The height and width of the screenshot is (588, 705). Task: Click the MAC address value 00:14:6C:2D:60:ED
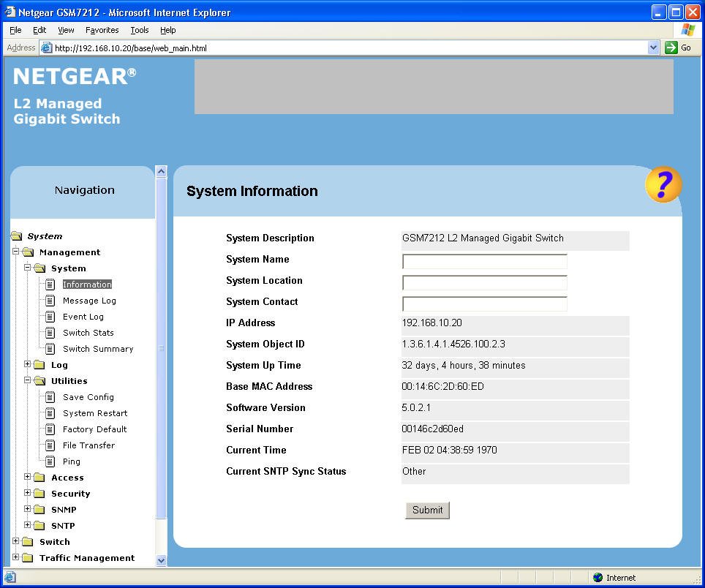[x=443, y=387]
